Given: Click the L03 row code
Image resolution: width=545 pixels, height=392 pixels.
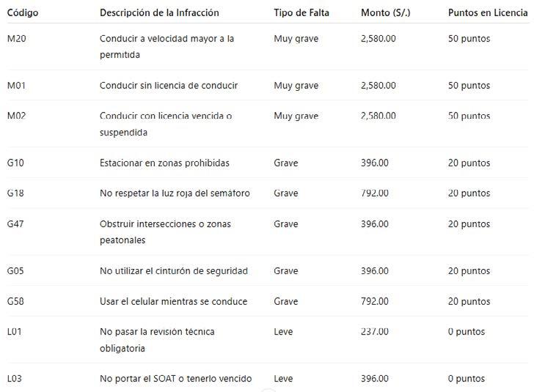Looking at the screenshot, I should coord(14,379).
